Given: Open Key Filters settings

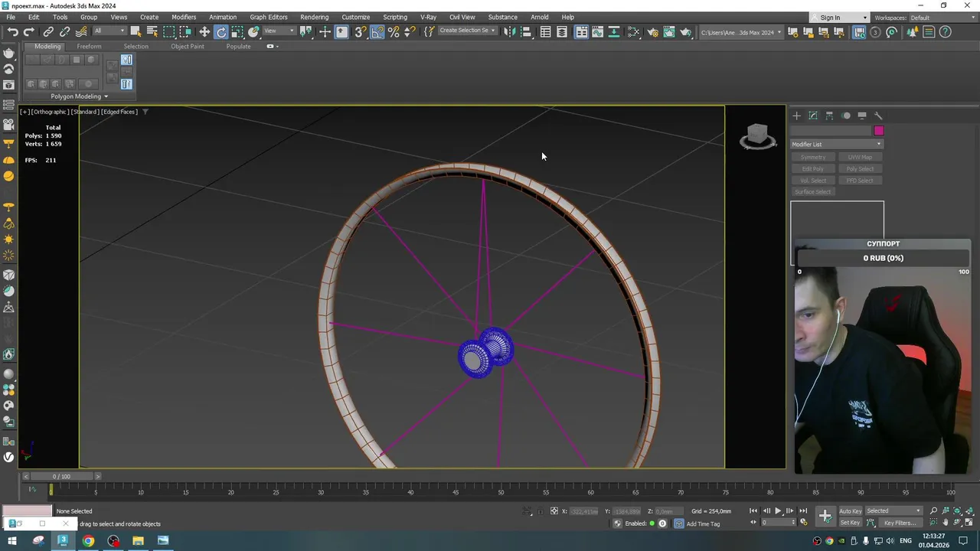Looking at the screenshot, I should coord(899,523).
